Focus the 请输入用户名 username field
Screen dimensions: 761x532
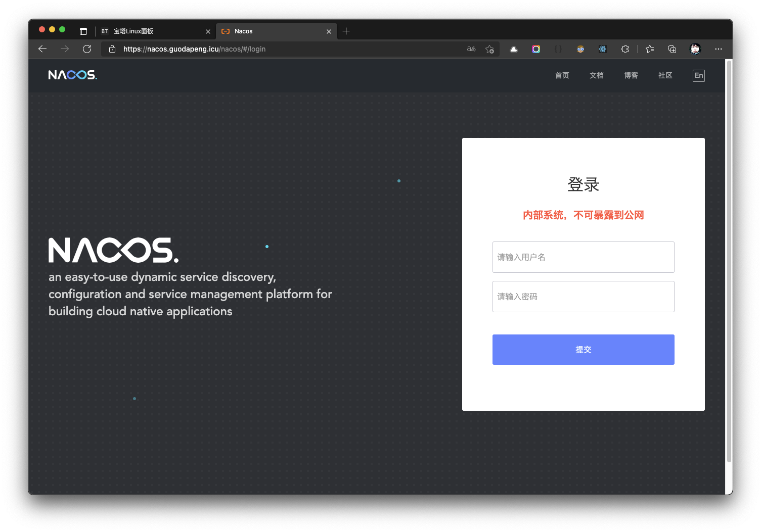click(x=583, y=257)
